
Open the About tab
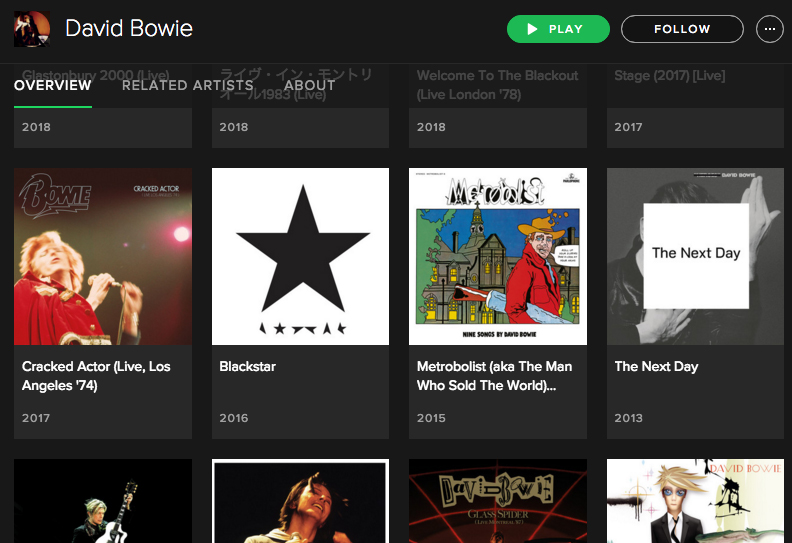(310, 85)
